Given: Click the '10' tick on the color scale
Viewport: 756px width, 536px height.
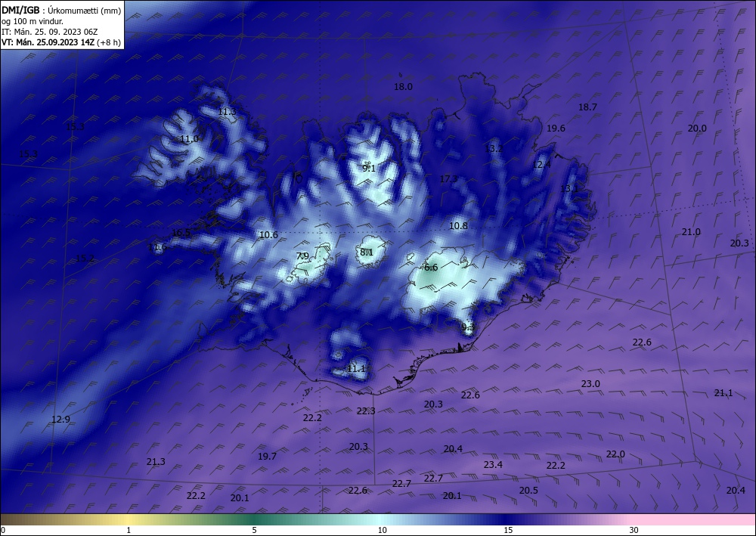Looking at the screenshot, I should pos(383,530).
